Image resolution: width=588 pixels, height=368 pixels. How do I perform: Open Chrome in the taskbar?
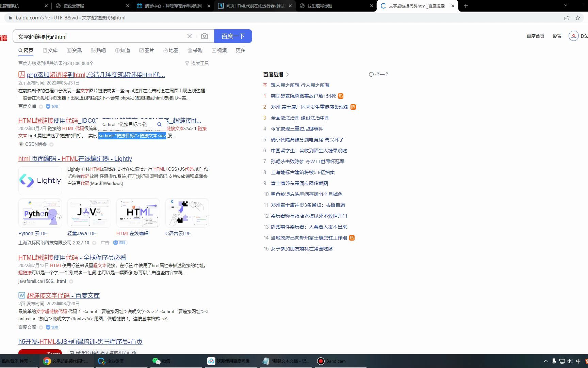(66, 361)
